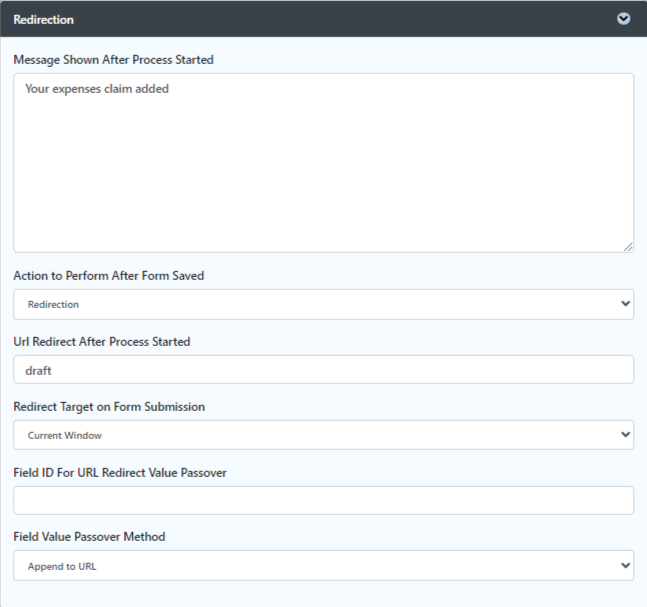This screenshot has width=647, height=607.
Task: Click the arrow on the Current Window select box
Action: click(625, 435)
